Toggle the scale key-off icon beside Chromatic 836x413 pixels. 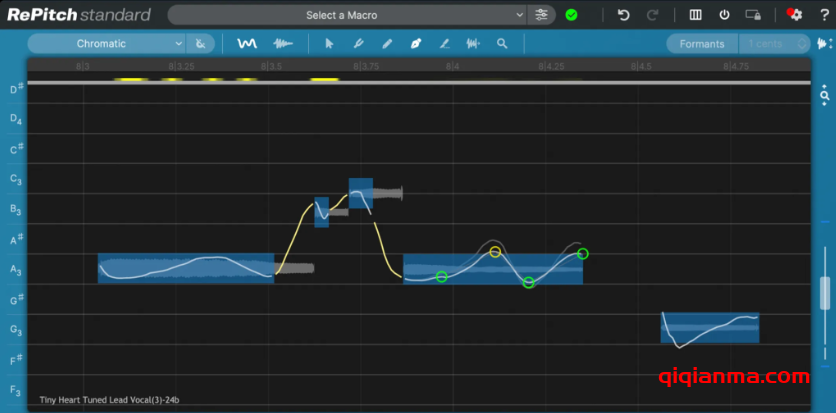coord(200,44)
